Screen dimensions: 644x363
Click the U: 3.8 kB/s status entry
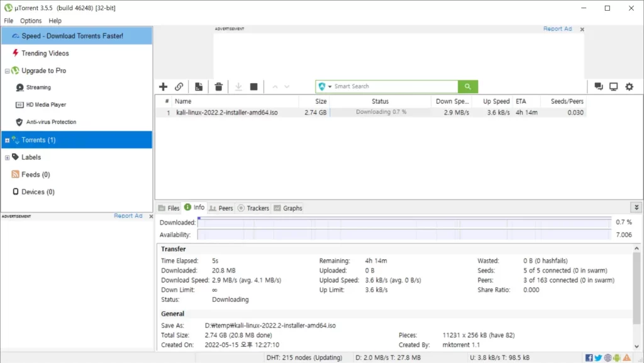[x=499, y=358]
